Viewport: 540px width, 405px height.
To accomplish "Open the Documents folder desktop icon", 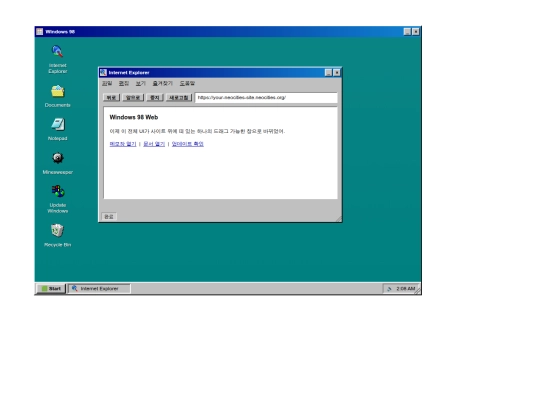I will pos(58,96).
